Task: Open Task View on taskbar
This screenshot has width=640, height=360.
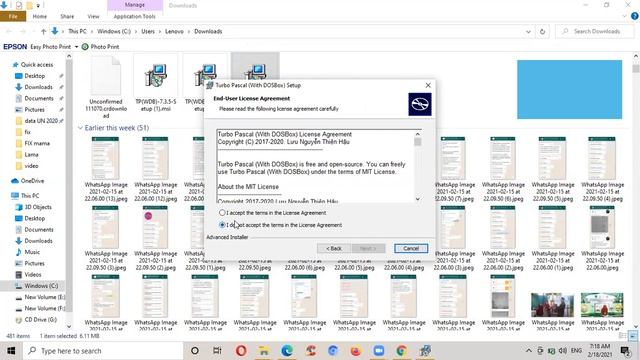Action: (x=217, y=351)
